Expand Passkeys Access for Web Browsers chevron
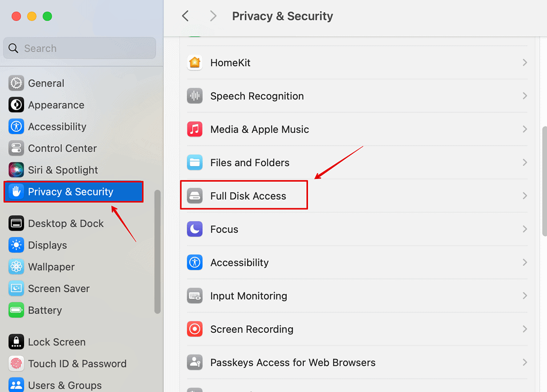The width and height of the screenshot is (547, 392). click(525, 362)
